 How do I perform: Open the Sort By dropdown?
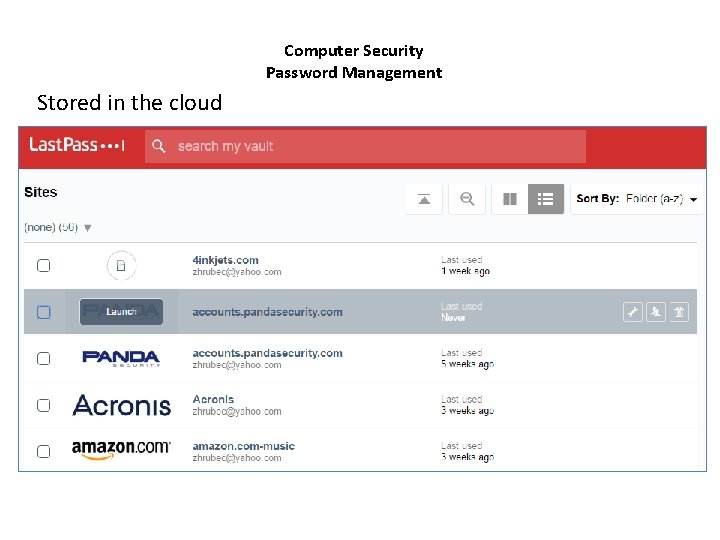click(x=637, y=199)
